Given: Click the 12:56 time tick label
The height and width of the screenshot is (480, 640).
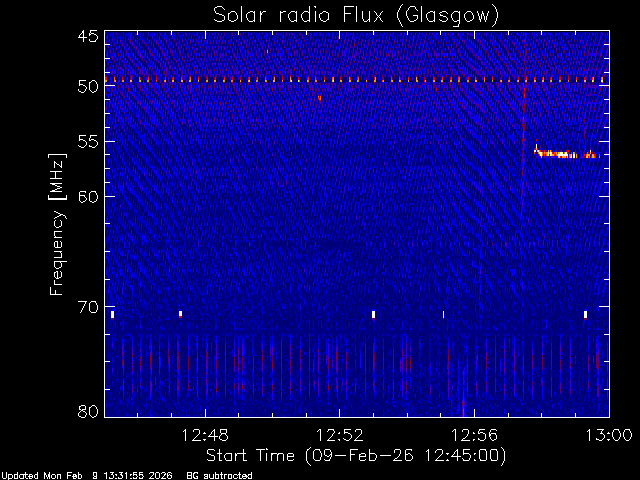Looking at the screenshot, I should click(474, 435).
